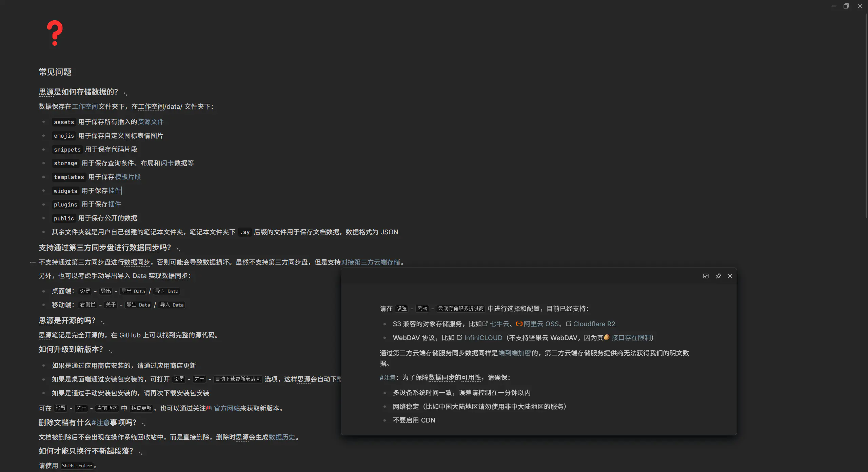Click the block gutter icon beside 不支持通过第三方同步盘 paragraph

pos(33,262)
